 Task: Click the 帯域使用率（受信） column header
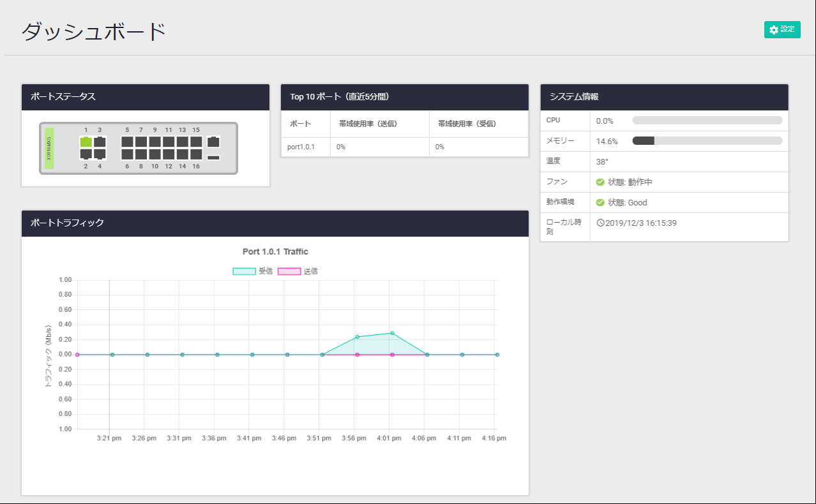[x=467, y=124]
